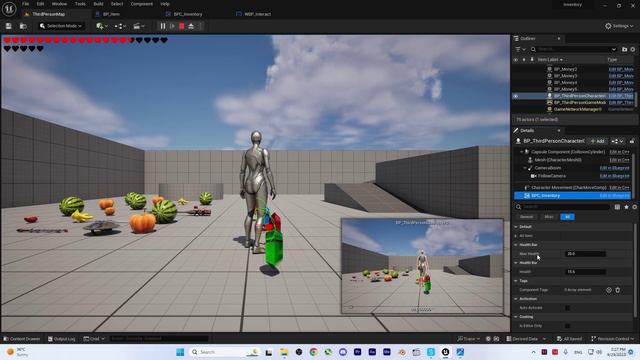The image size is (640, 360).
Task: Advance a single frame in play session
Action: (172, 26)
